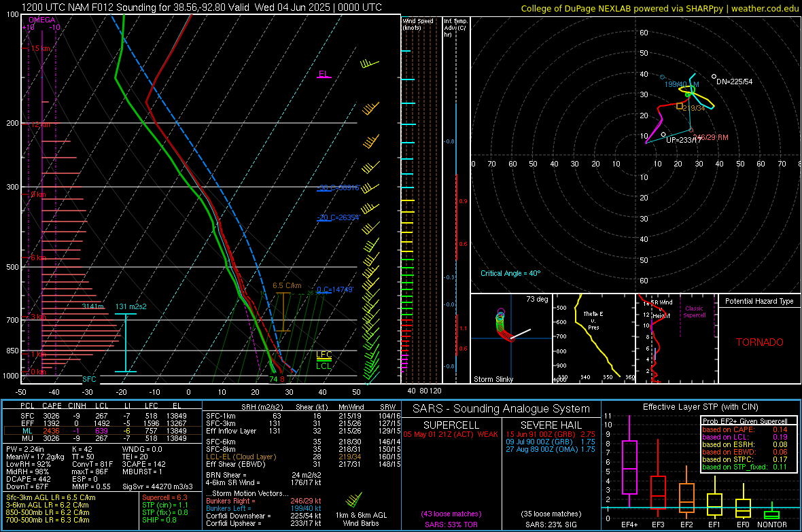802x532 pixels.
Task: Click the SARS: 53% TOR text
Action: click(x=451, y=525)
